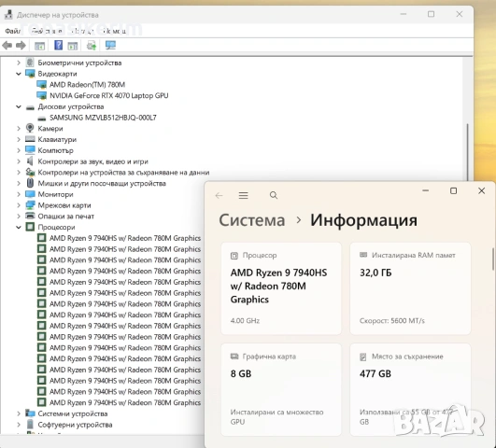
Task: Expand the Камери node
Action: (19, 129)
